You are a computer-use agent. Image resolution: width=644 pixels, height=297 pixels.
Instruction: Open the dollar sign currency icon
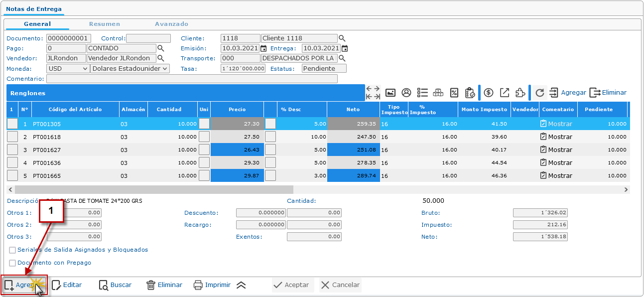489,93
